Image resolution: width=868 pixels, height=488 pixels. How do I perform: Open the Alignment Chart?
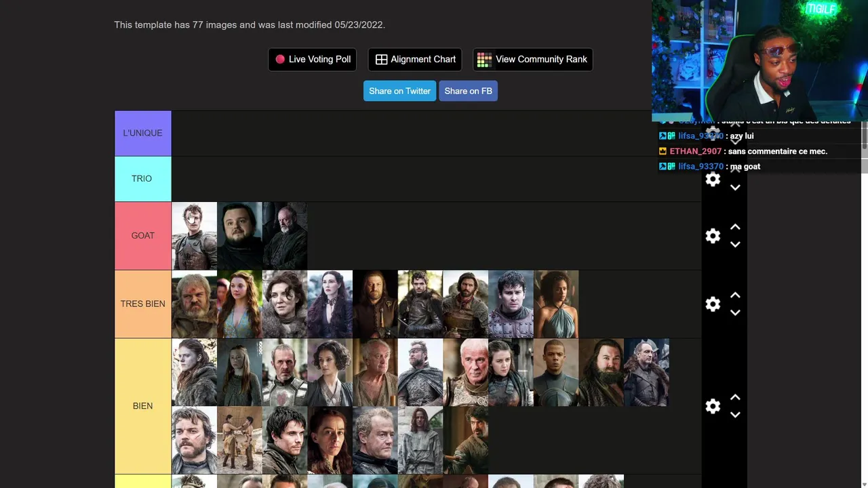point(415,59)
